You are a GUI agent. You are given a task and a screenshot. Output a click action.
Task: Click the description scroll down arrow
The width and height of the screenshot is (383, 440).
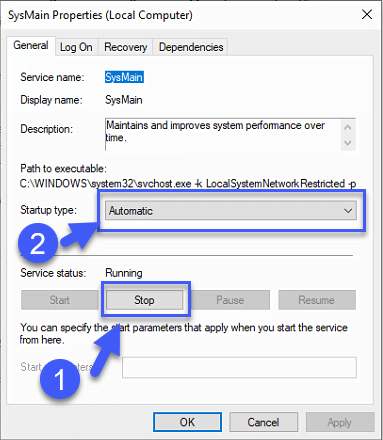[x=348, y=143]
